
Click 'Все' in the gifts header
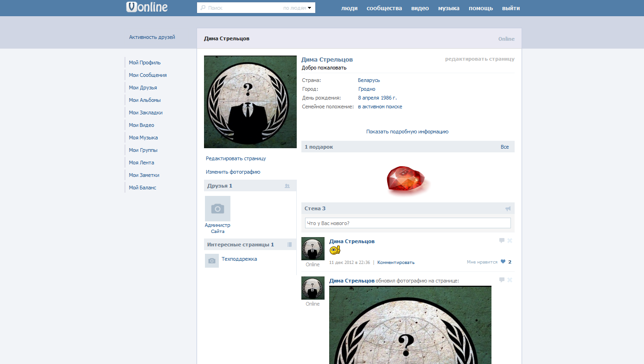[505, 147]
